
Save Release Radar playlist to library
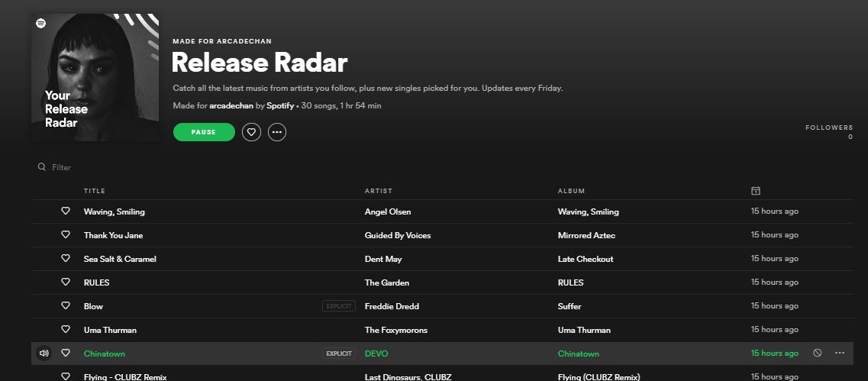[251, 132]
